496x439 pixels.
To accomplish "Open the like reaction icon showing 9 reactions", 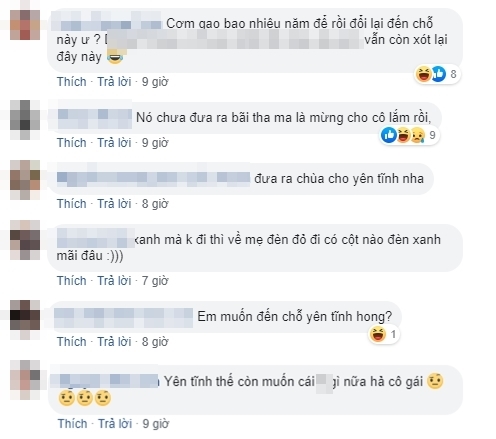I will click(x=389, y=135).
